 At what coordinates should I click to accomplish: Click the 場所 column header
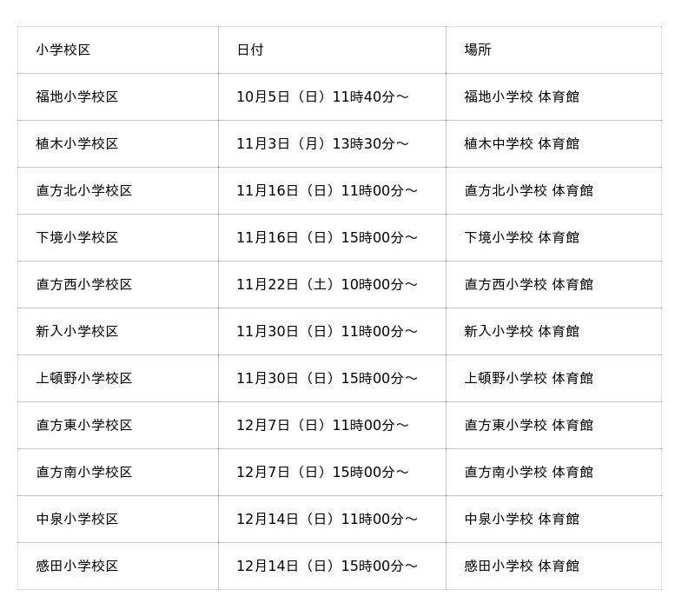coord(478,50)
